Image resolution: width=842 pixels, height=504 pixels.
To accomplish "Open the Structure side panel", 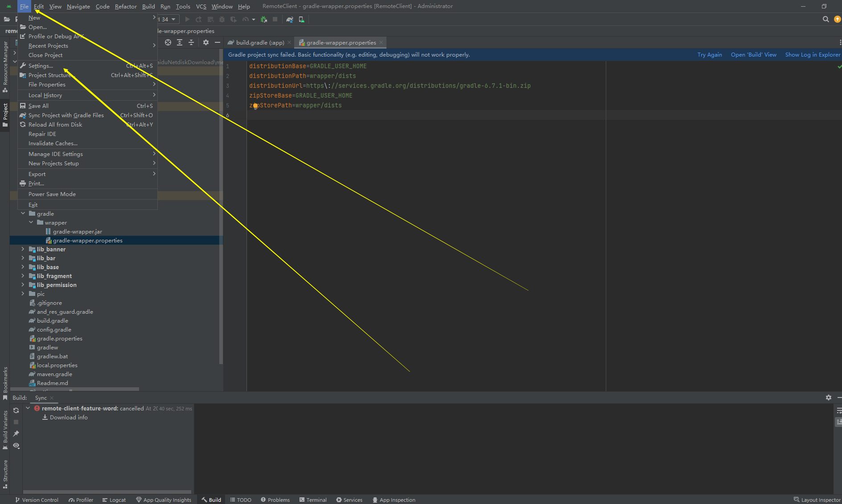I will tap(5, 474).
